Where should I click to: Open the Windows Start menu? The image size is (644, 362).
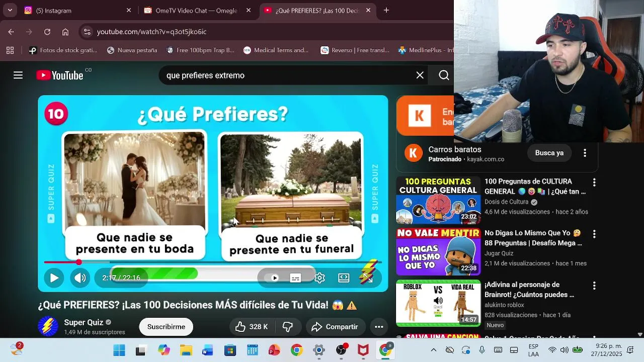[119, 350]
